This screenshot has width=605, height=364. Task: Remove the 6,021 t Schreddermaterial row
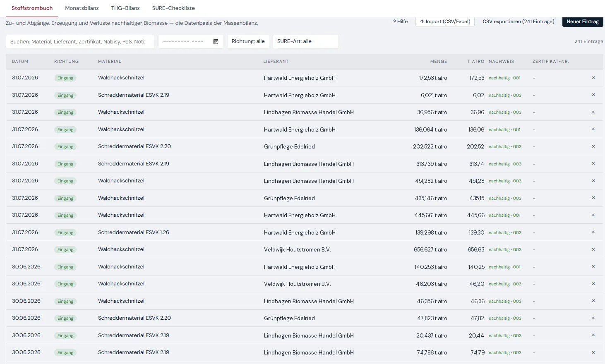coord(593,95)
